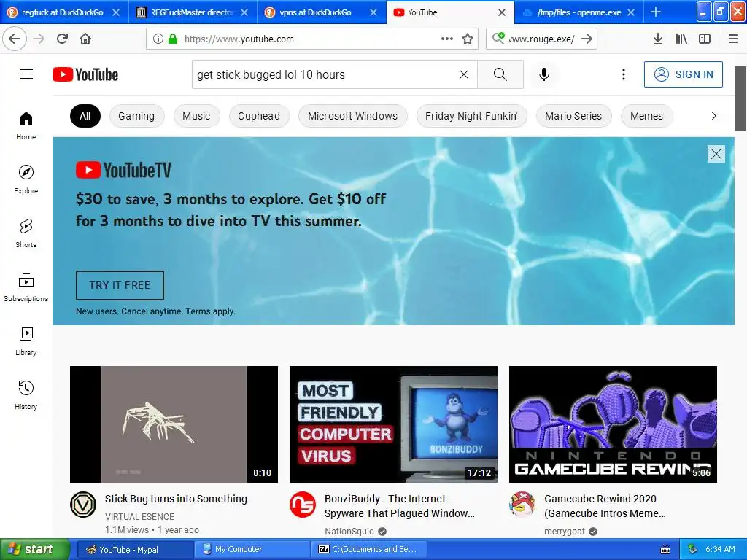Click the YouTube logo
Viewport: 747px width, 560px height.
coord(85,74)
